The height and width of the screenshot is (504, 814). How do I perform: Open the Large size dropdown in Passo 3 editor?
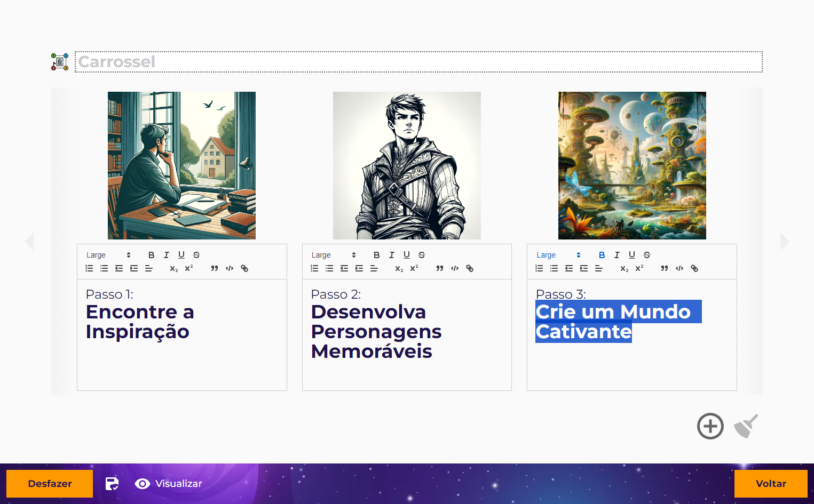[559, 255]
